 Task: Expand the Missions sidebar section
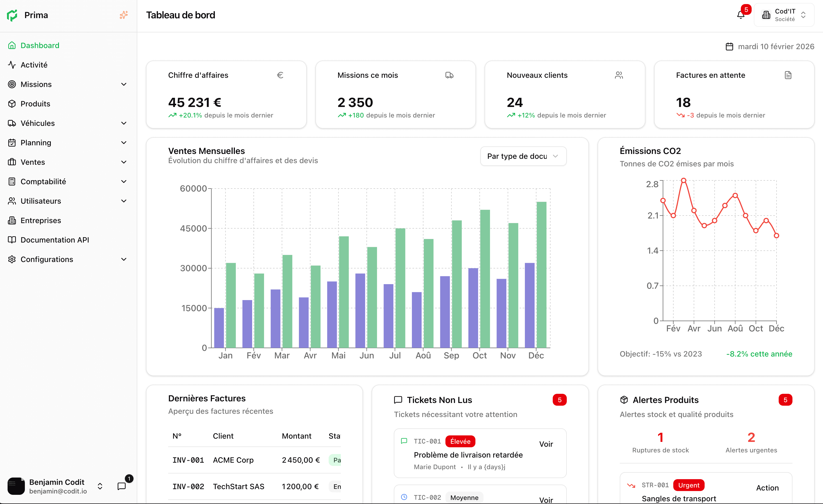point(124,85)
